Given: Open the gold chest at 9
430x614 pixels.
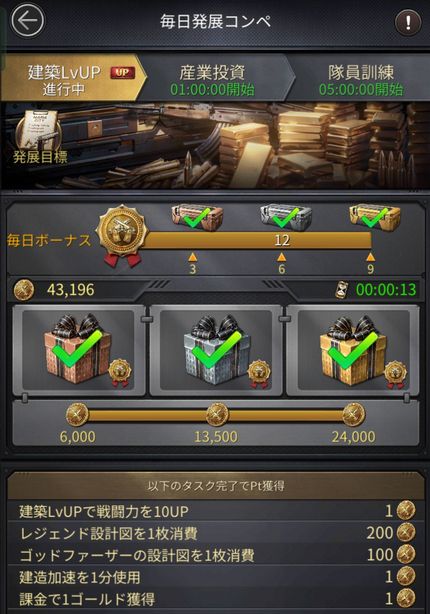Looking at the screenshot, I should tap(375, 217).
